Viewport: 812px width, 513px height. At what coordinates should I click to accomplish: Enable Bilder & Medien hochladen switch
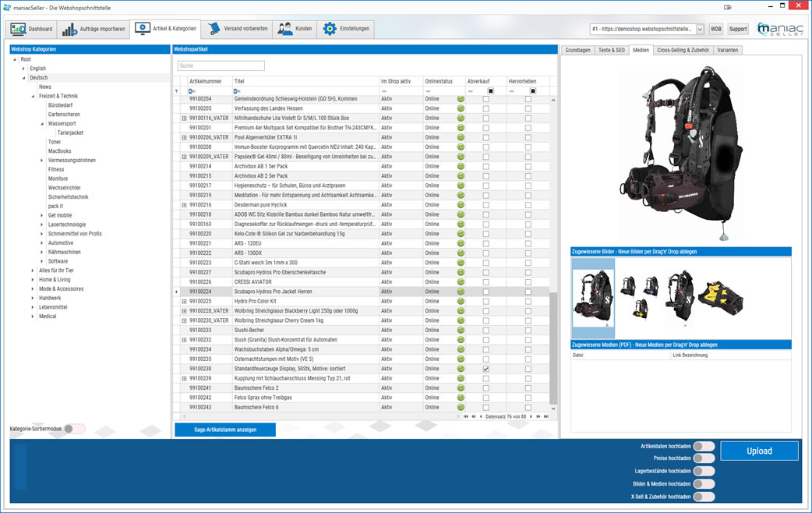coord(704,484)
